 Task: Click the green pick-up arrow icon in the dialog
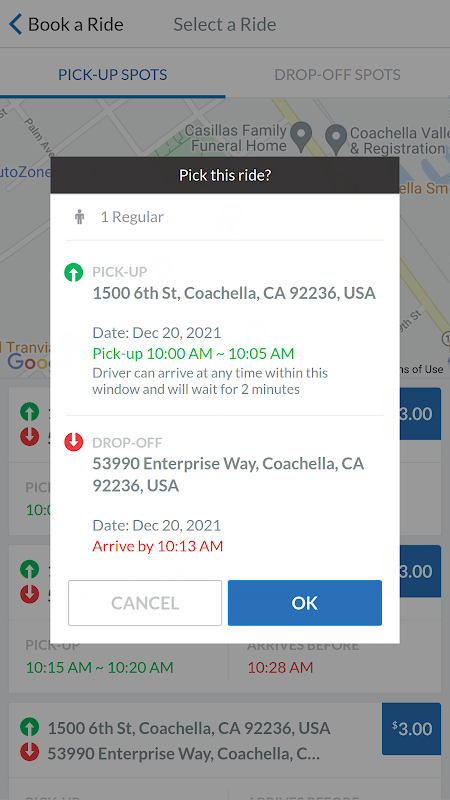click(x=74, y=272)
